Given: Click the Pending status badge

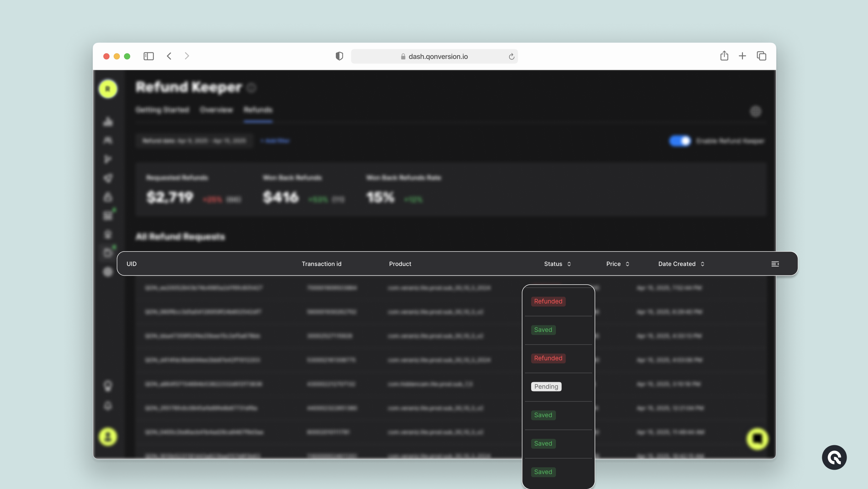Looking at the screenshot, I should click(x=546, y=387).
